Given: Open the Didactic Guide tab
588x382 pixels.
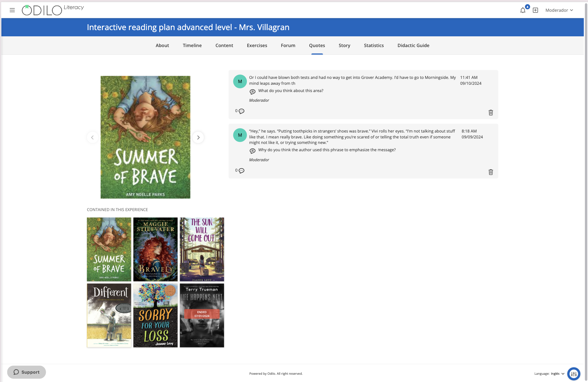Looking at the screenshot, I should (413, 45).
